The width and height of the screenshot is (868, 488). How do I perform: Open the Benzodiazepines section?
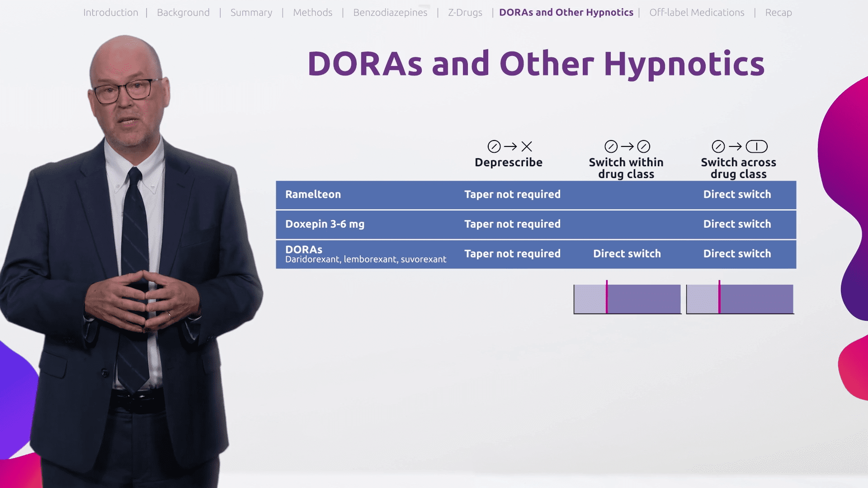(x=390, y=13)
